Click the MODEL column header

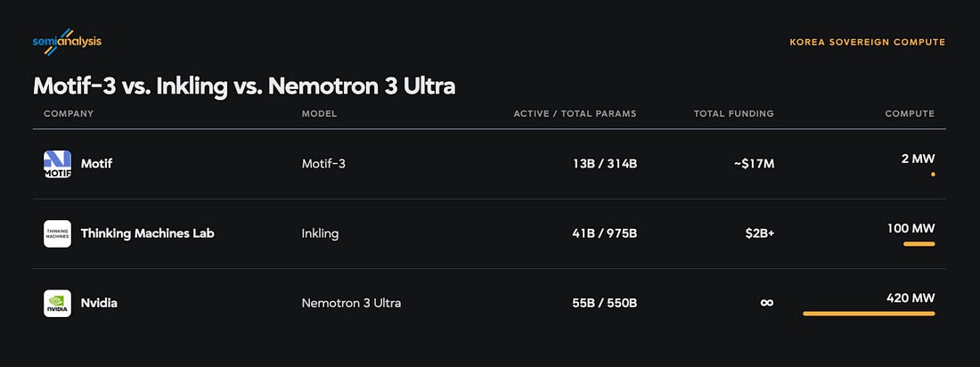pos(319,114)
